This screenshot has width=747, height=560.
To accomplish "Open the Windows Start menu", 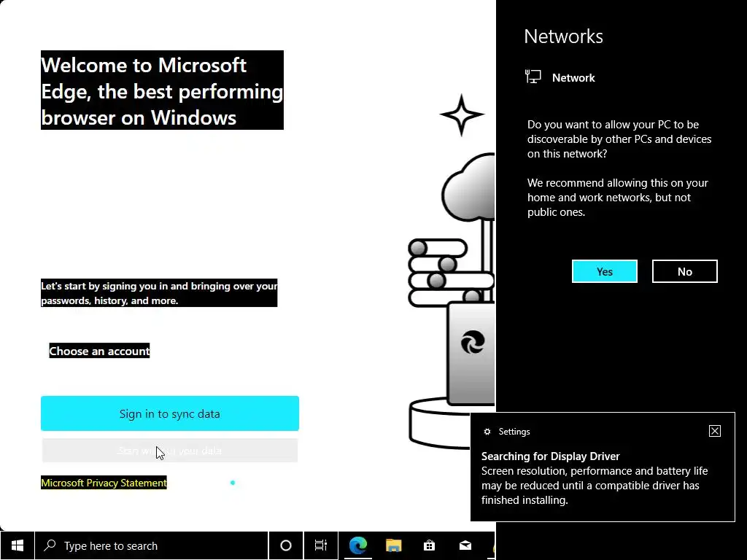I will coord(18,545).
